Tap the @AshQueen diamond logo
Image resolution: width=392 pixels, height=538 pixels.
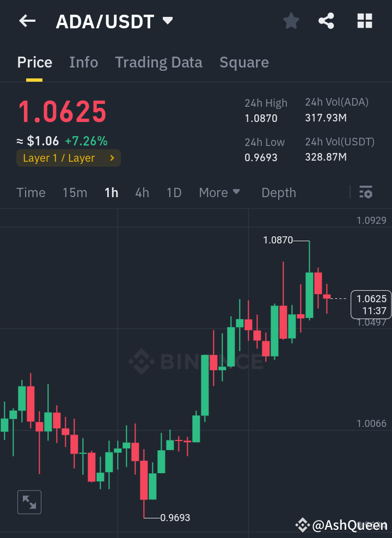pyautogui.click(x=303, y=525)
